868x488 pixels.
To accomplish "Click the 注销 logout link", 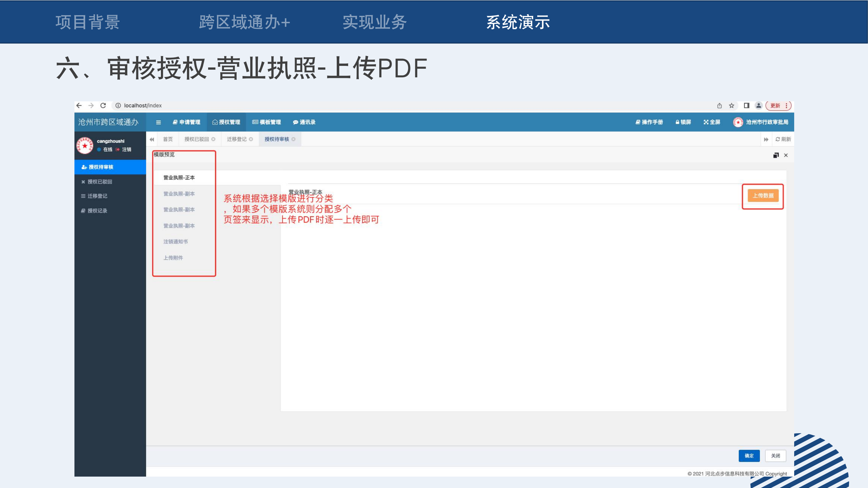I will point(126,149).
